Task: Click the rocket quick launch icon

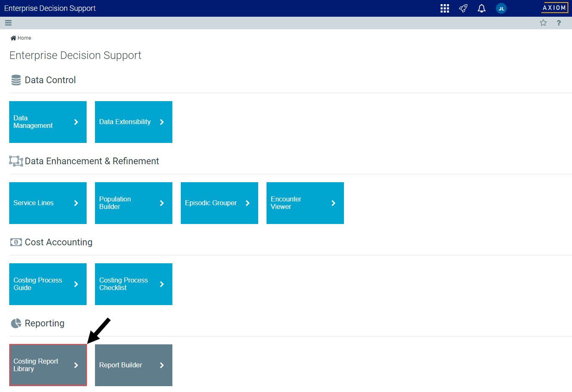Action: (x=463, y=8)
